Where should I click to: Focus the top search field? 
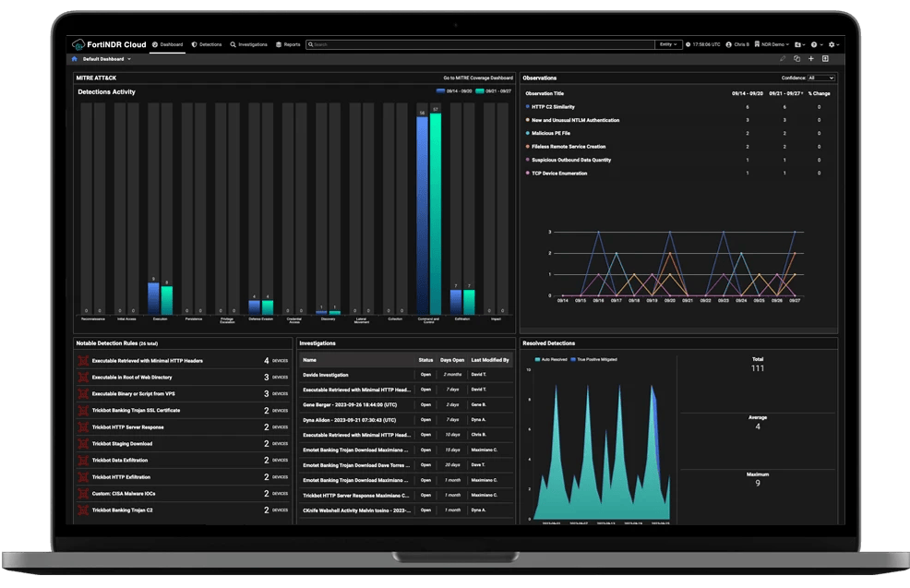pyautogui.click(x=480, y=44)
